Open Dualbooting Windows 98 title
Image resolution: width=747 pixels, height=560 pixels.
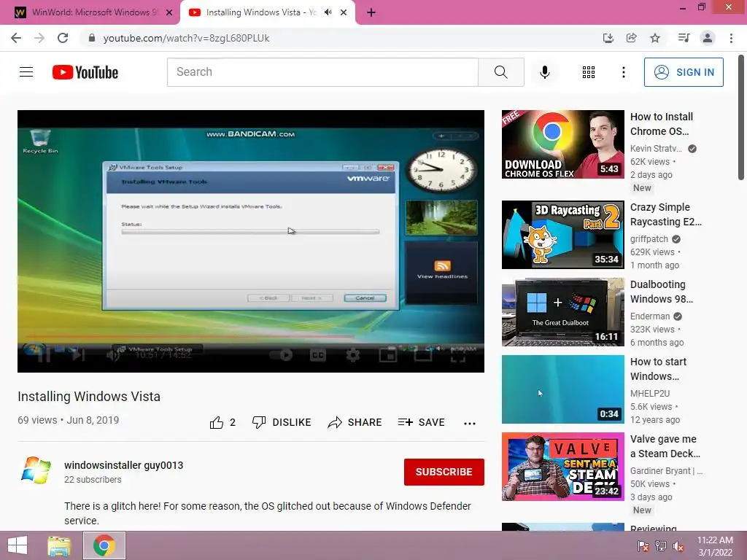[x=661, y=292]
